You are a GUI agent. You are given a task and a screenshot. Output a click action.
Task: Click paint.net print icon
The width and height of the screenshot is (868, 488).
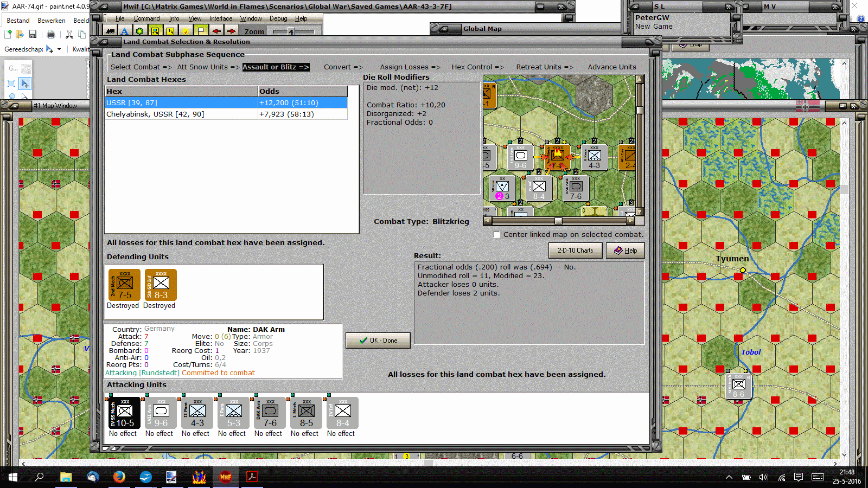(x=51, y=34)
